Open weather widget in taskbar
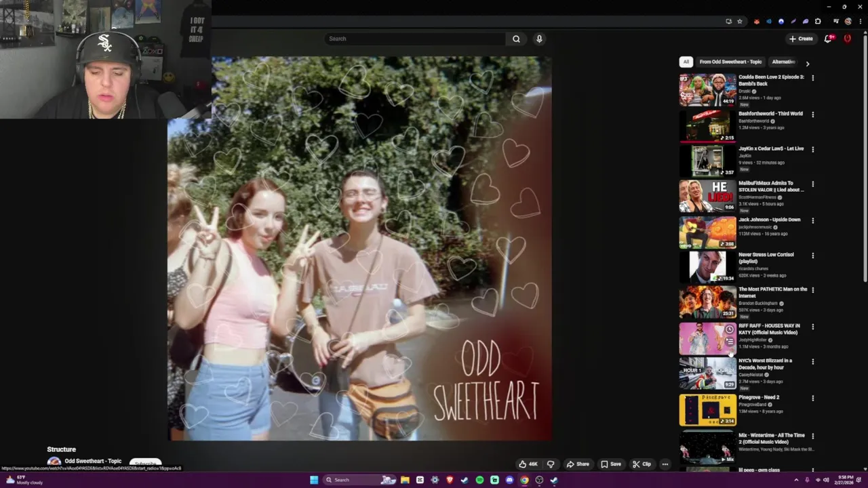 (25, 480)
